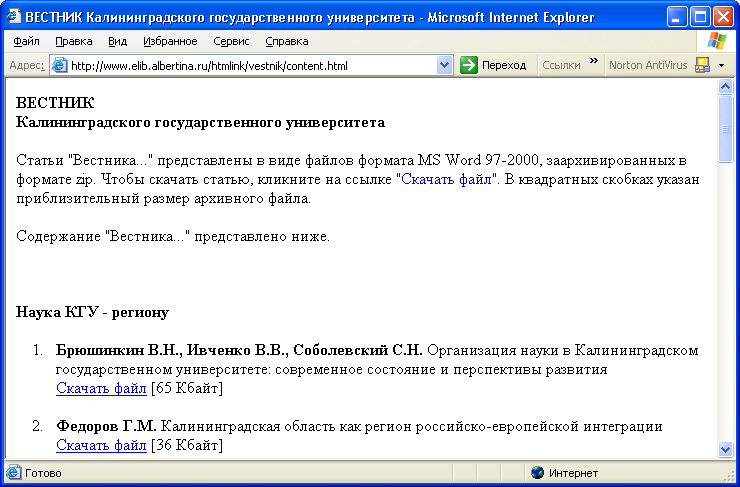Download the file for Брюшинкин article [65 Кбайт]
Screen dimensions: 740x487
point(101,388)
